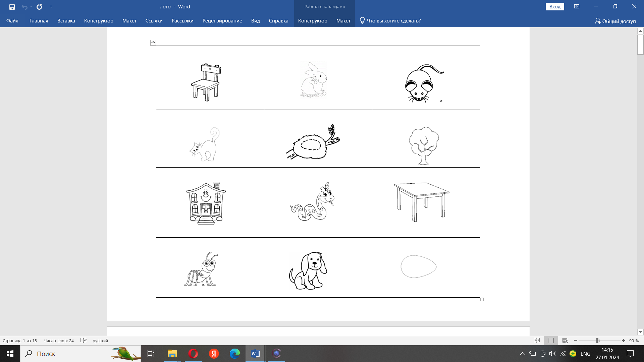Switch to the Вставка tab
Viewport: 644px width, 362px height.
[66, 21]
